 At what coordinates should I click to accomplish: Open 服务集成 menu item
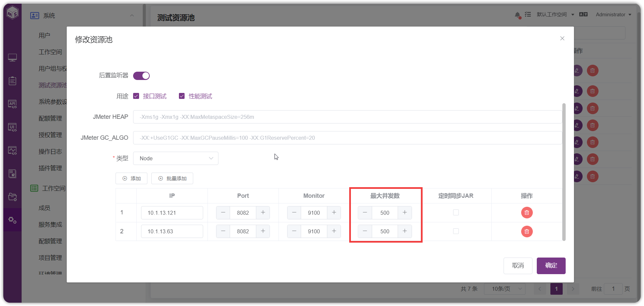[x=50, y=225]
